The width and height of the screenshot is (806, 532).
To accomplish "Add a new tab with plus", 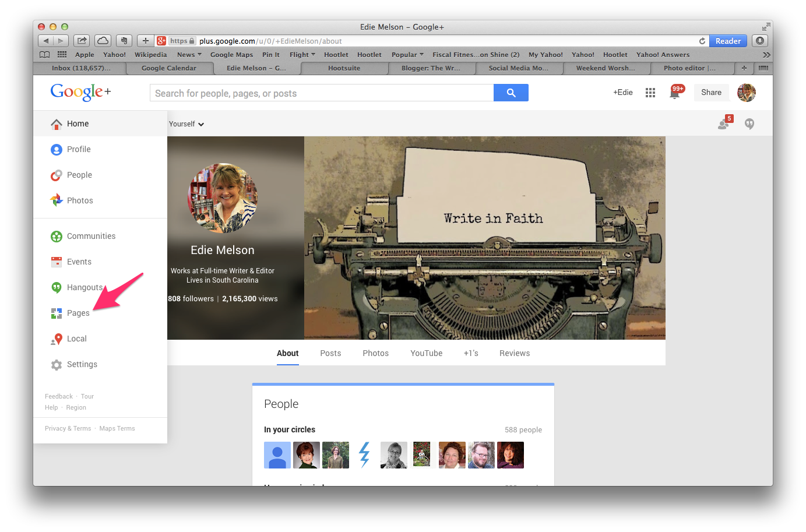I will 744,68.
